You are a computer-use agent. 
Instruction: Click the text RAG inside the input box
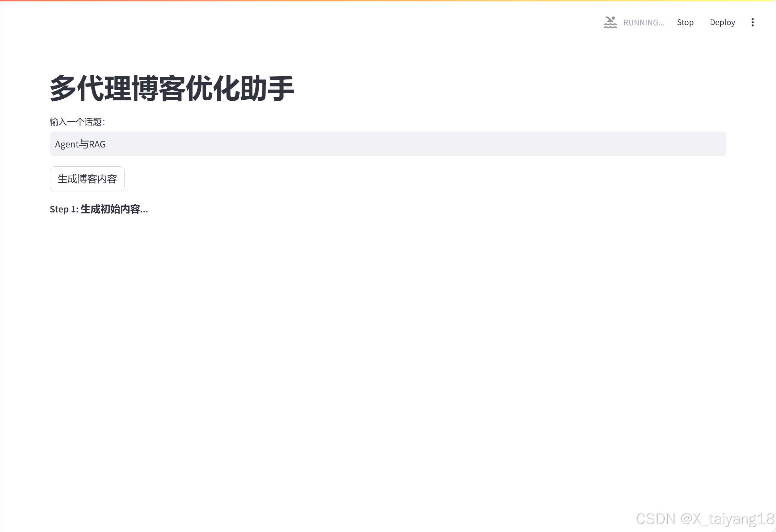click(x=97, y=144)
